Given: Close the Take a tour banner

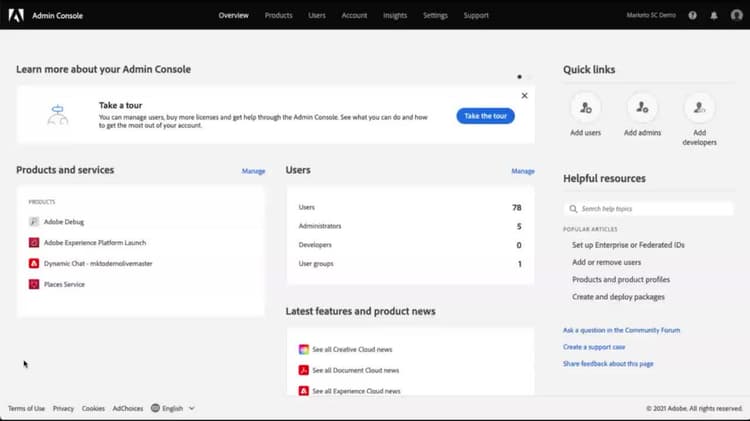Looking at the screenshot, I should 524,96.
